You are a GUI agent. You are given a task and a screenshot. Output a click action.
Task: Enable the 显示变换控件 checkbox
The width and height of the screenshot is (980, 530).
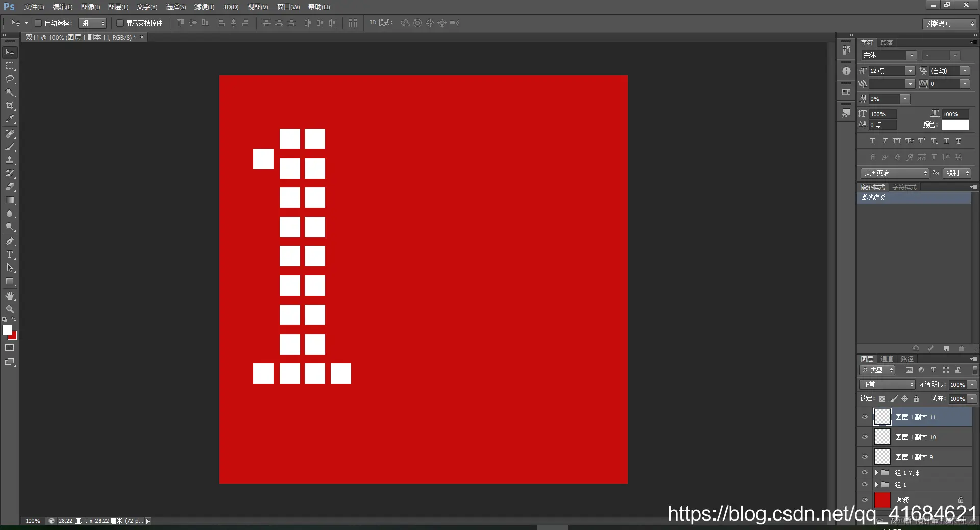pyautogui.click(x=120, y=23)
